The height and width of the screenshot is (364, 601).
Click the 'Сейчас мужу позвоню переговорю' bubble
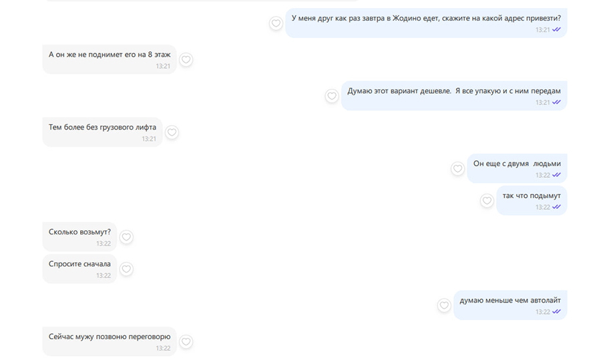point(110,341)
